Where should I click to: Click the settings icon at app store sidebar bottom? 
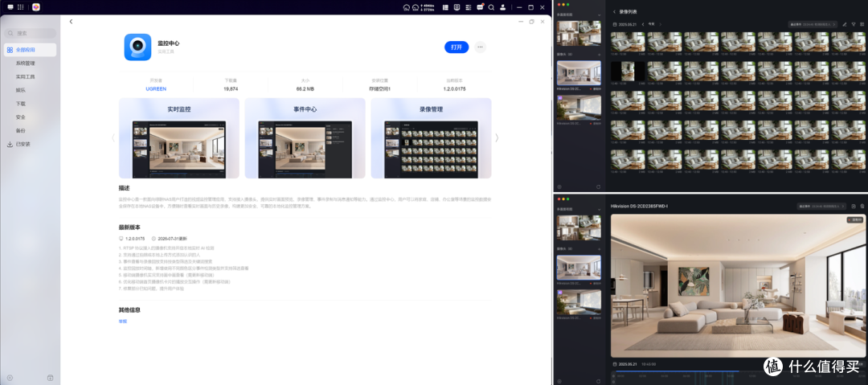pos(10,378)
